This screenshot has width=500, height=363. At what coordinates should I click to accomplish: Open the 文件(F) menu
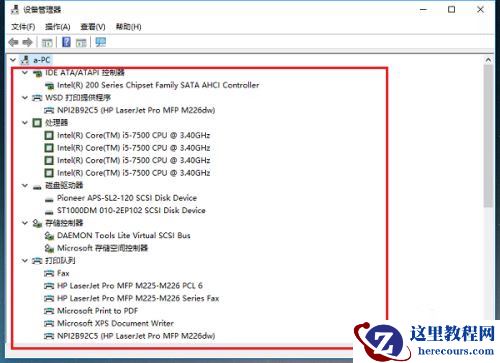point(23,27)
